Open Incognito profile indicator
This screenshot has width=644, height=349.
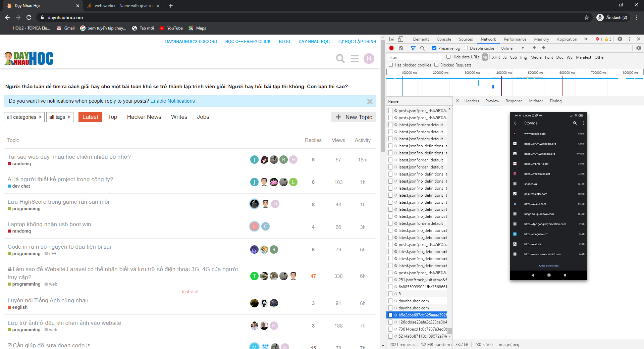(612, 17)
